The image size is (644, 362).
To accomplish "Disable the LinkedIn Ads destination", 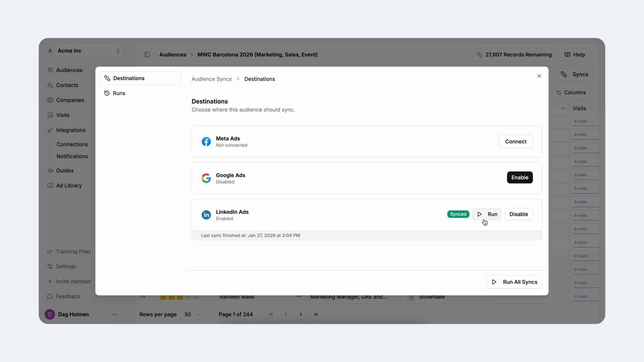I will pyautogui.click(x=518, y=214).
